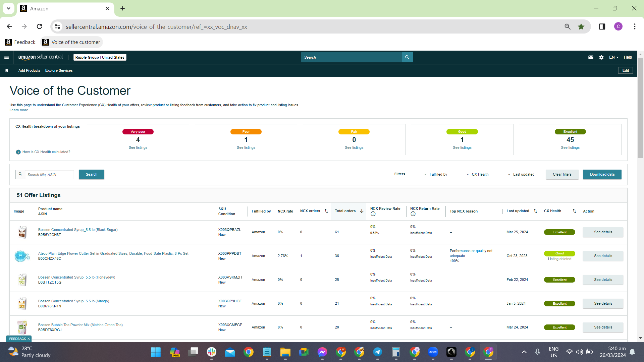The height and width of the screenshot is (362, 644).
Task: Open Add Products menu item
Action: click(x=29, y=70)
